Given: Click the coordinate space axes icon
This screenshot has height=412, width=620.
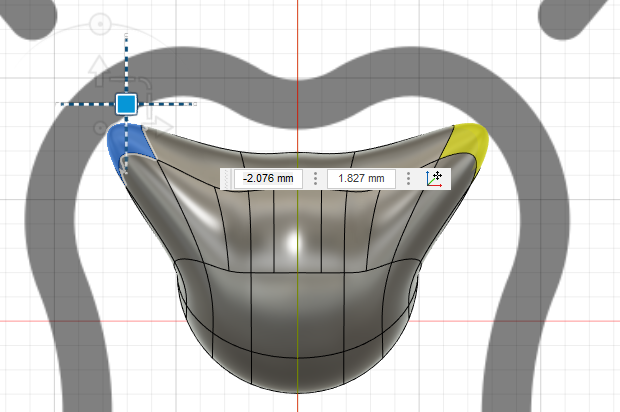Looking at the screenshot, I should [434, 179].
